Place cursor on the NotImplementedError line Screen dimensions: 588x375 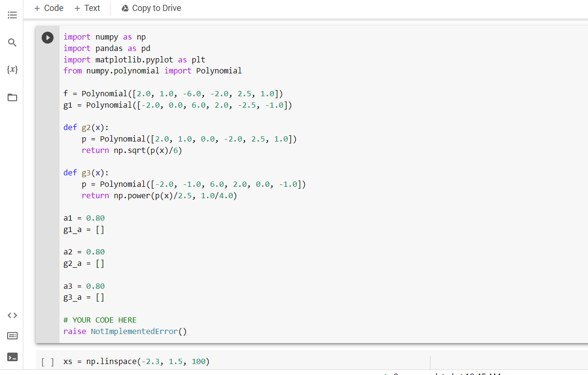click(x=124, y=331)
